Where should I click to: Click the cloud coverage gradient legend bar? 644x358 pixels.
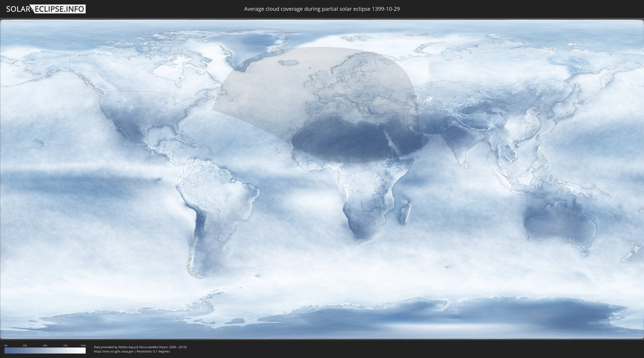[x=45, y=350]
